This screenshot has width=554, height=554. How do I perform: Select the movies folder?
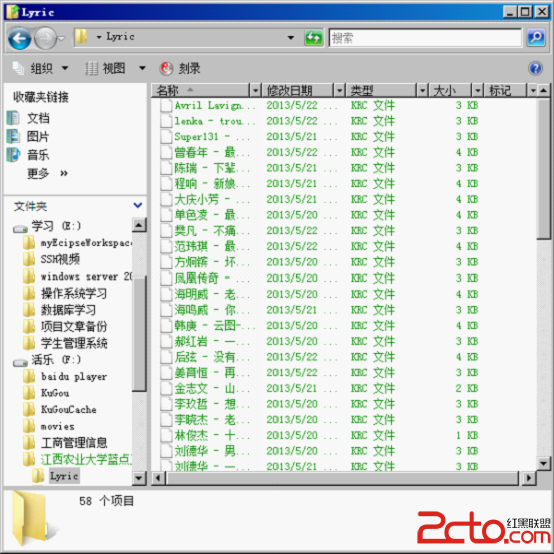(x=49, y=426)
